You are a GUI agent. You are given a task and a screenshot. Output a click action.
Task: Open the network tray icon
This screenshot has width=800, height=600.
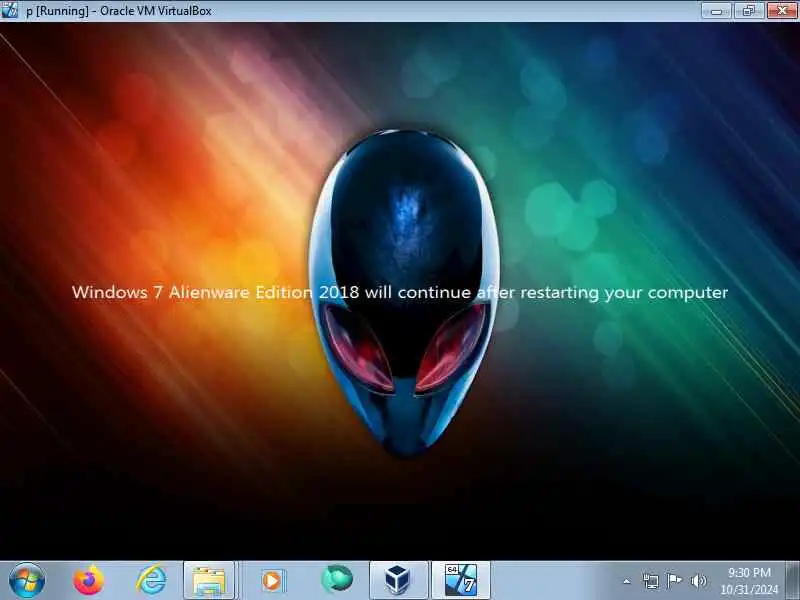coord(651,581)
